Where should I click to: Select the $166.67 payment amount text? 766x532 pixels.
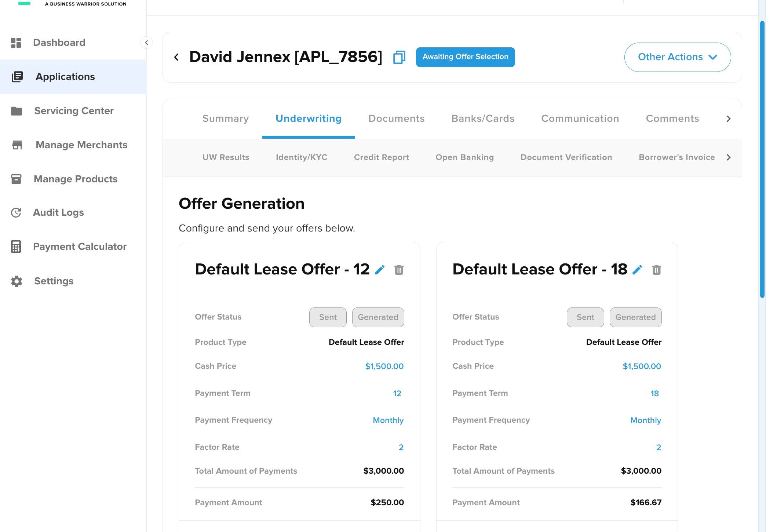point(646,502)
